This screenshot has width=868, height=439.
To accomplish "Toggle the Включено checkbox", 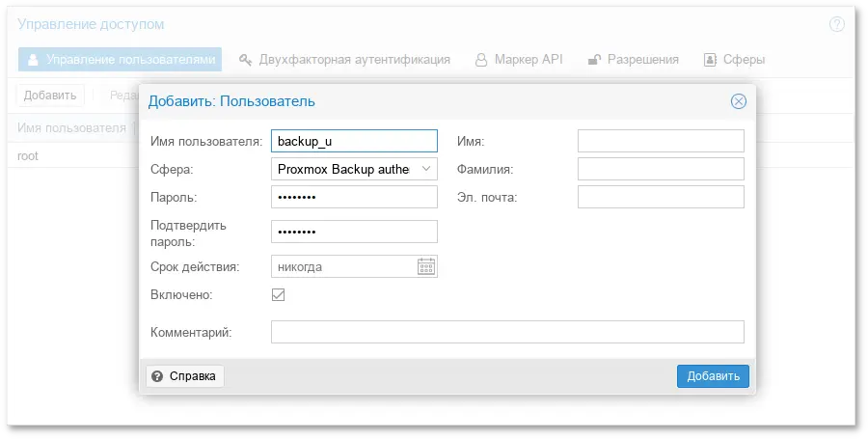I will point(279,294).
